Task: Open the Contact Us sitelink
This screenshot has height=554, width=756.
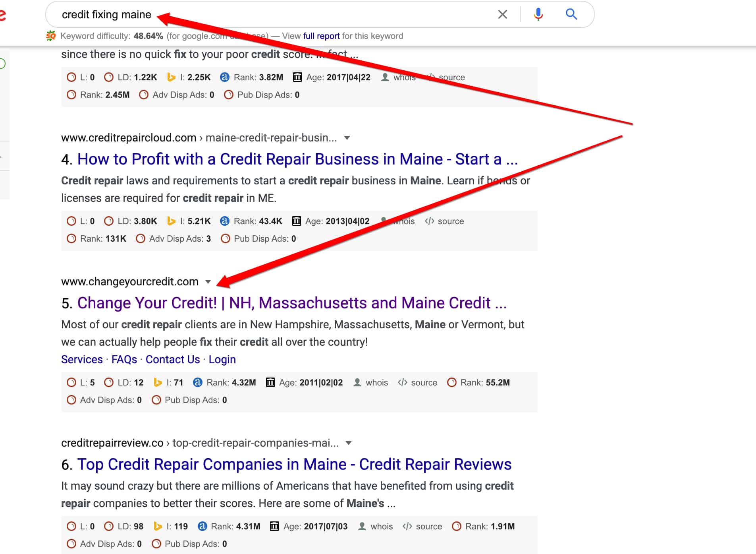Action: click(x=173, y=360)
